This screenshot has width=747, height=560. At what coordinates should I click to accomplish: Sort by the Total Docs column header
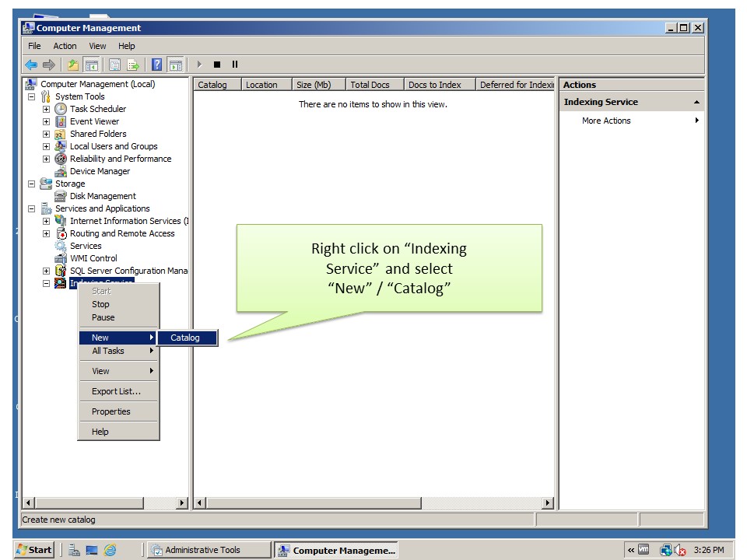coord(375,85)
